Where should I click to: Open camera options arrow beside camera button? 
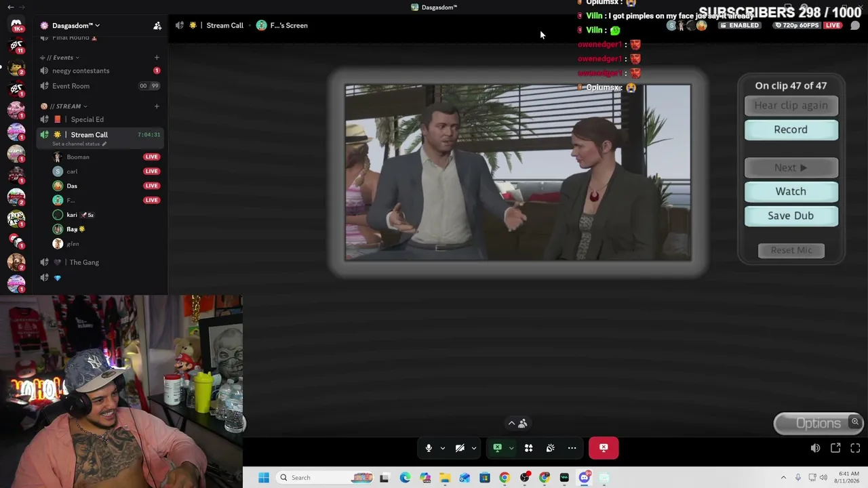coord(474,448)
